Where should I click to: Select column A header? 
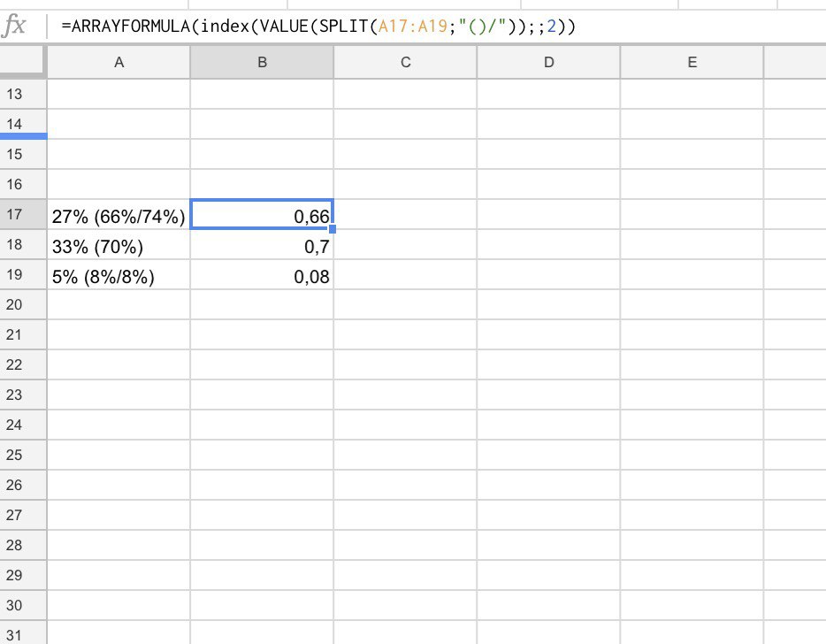[119, 62]
